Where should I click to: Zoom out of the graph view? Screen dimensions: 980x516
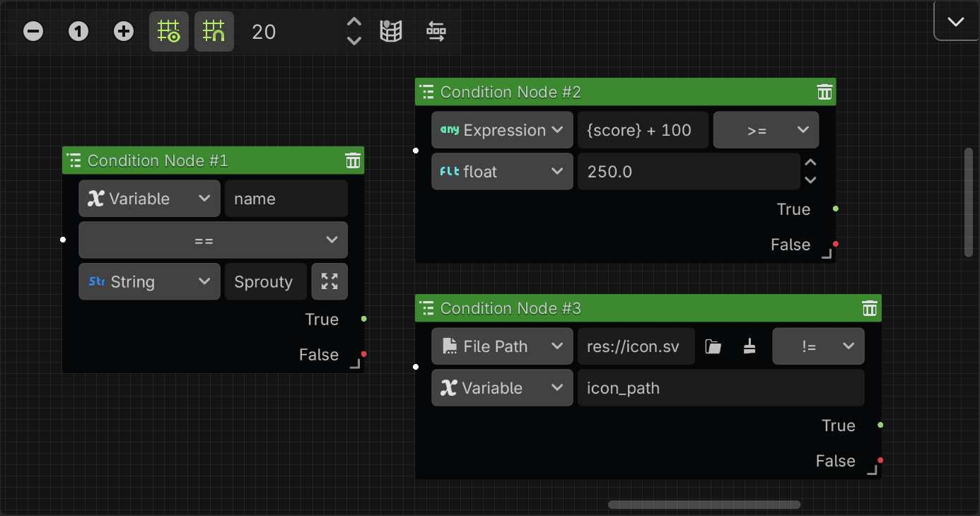(33, 31)
